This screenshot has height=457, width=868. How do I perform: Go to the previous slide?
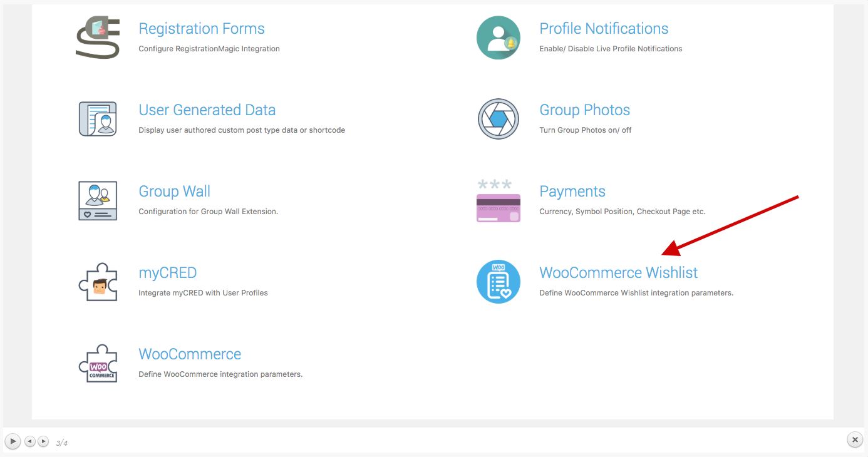[x=30, y=441]
